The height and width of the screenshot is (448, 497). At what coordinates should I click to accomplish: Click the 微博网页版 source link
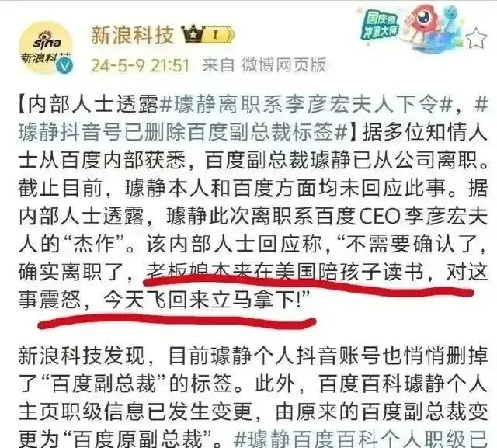pos(283,65)
